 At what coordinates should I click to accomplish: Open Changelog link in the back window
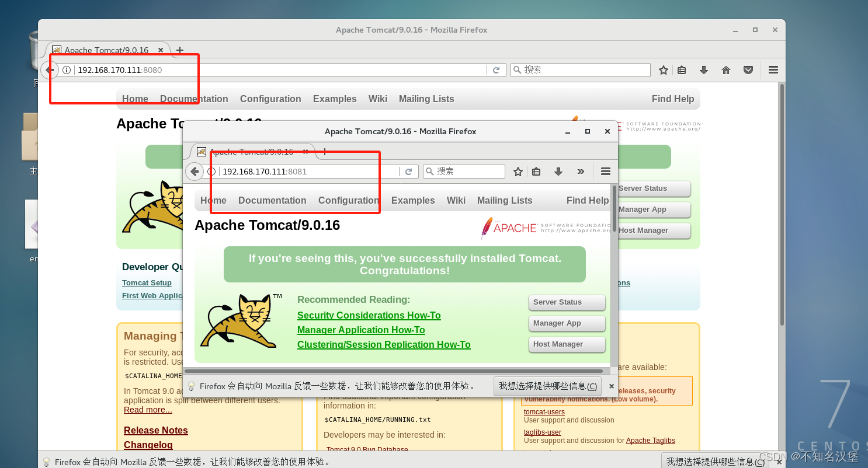tap(148, 445)
